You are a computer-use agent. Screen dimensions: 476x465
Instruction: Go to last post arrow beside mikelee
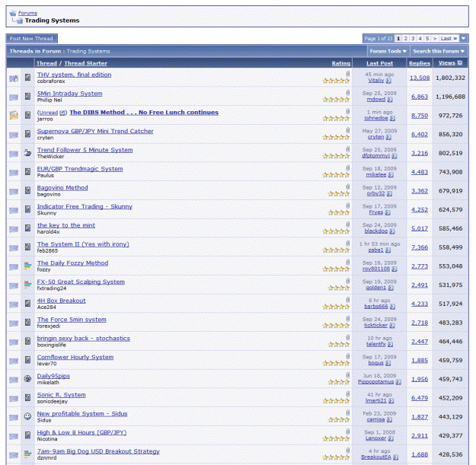391,175
